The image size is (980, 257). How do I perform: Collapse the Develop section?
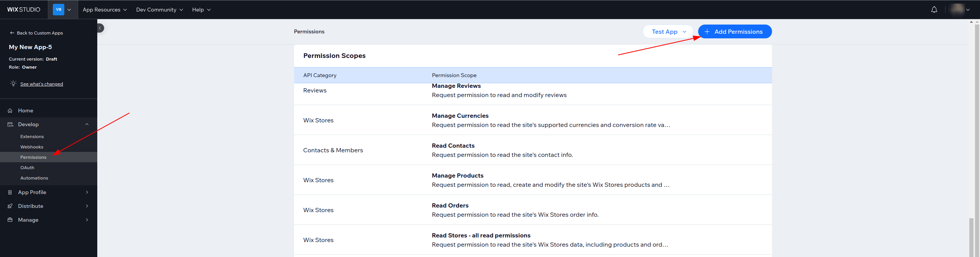point(87,124)
